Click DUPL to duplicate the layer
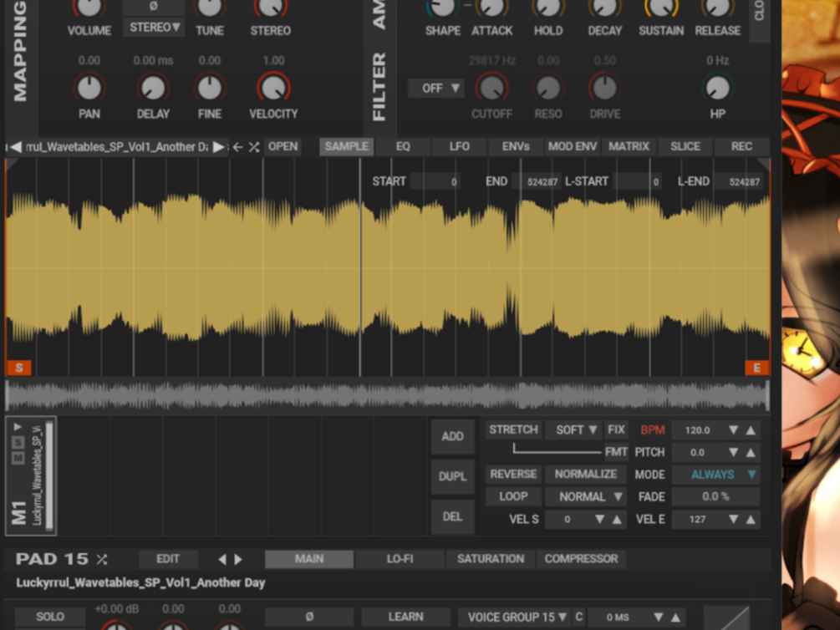 tap(452, 476)
